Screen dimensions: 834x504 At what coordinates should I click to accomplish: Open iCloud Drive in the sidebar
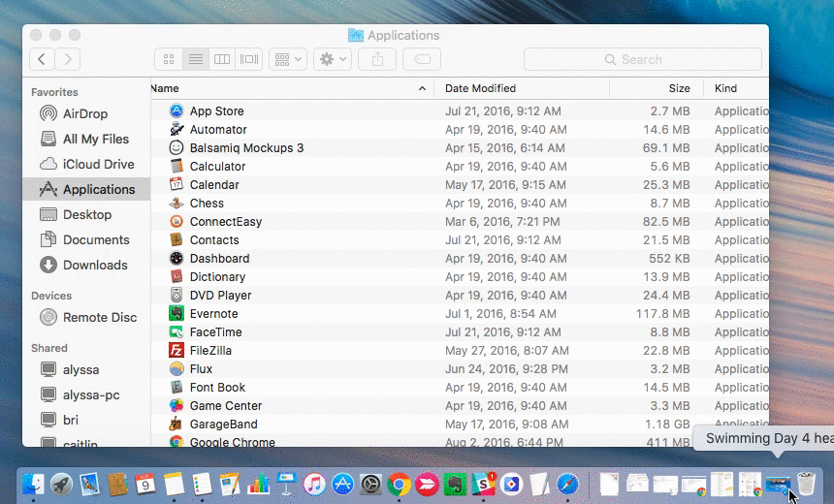(86, 164)
